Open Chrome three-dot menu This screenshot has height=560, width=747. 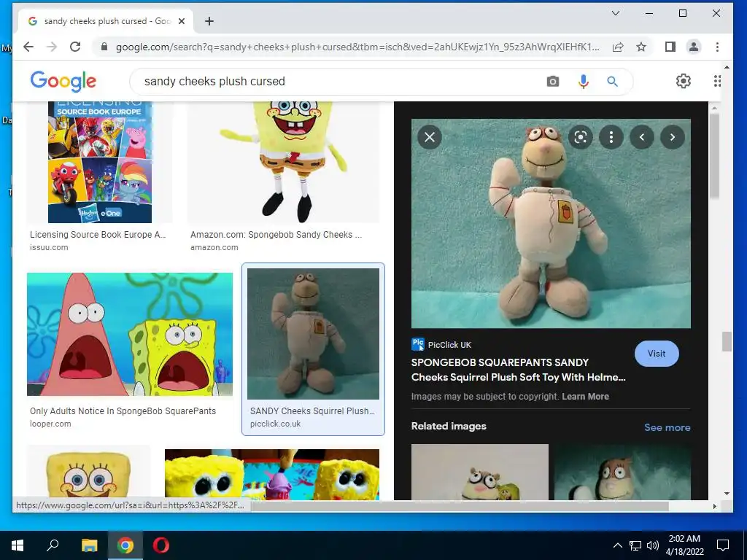tap(718, 47)
